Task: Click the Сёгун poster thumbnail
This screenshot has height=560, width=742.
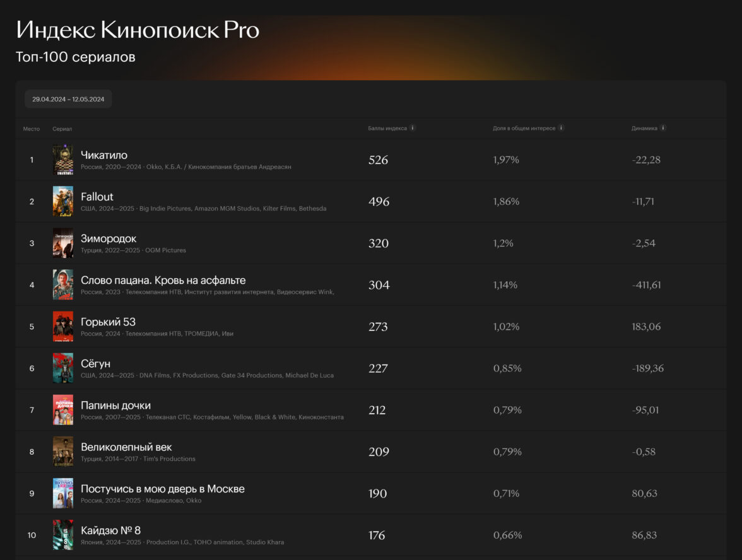Action: tap(62, 368)
